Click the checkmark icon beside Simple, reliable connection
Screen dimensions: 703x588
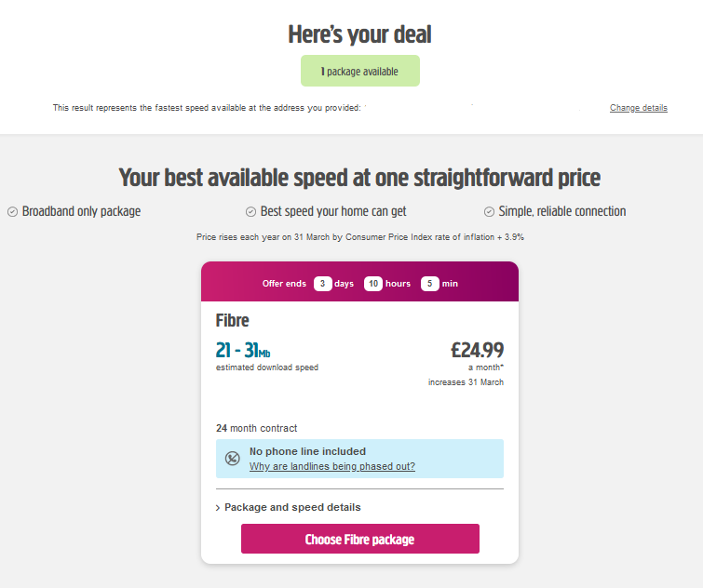pyautogui.click(x=490, y=212)
